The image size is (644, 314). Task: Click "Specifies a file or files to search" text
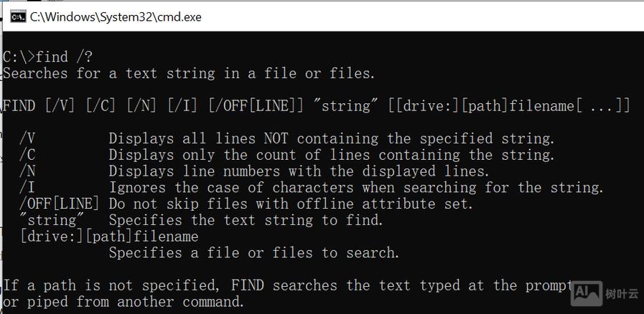(x=253, y=252)
